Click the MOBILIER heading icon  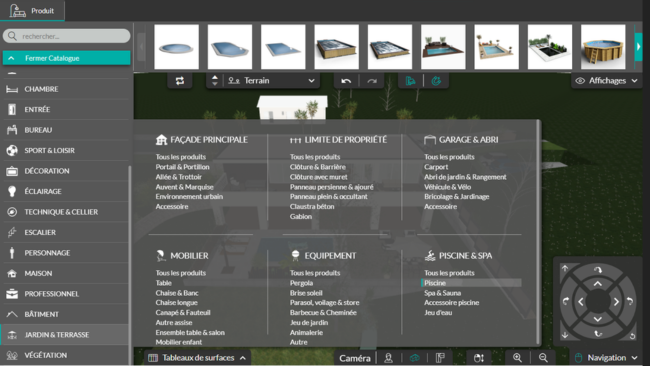point(161,255)
